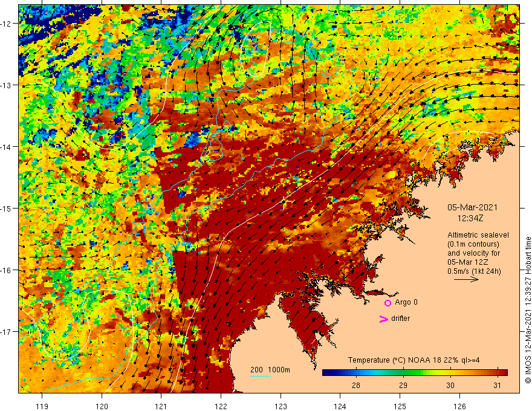The height and width of the screenshot is (411, 532).
Task: Click the 'and velocity for' caption line
Action: coord(474,253)
